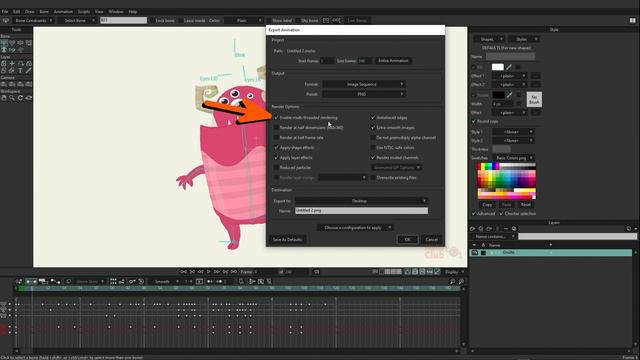Click the tool reset icon at options bar start
Screen dimensions: 640x360
coord(5,20)
